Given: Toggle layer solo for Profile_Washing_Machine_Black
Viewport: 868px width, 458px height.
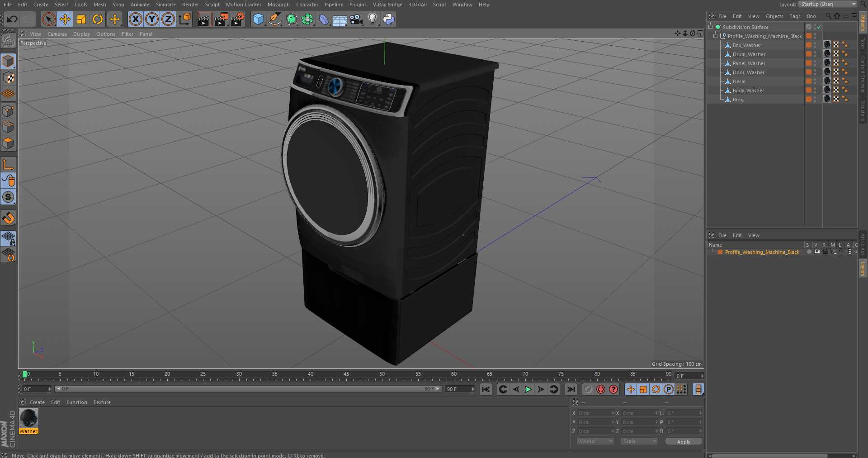Looking at the screenshot, I should pos(809,252).
